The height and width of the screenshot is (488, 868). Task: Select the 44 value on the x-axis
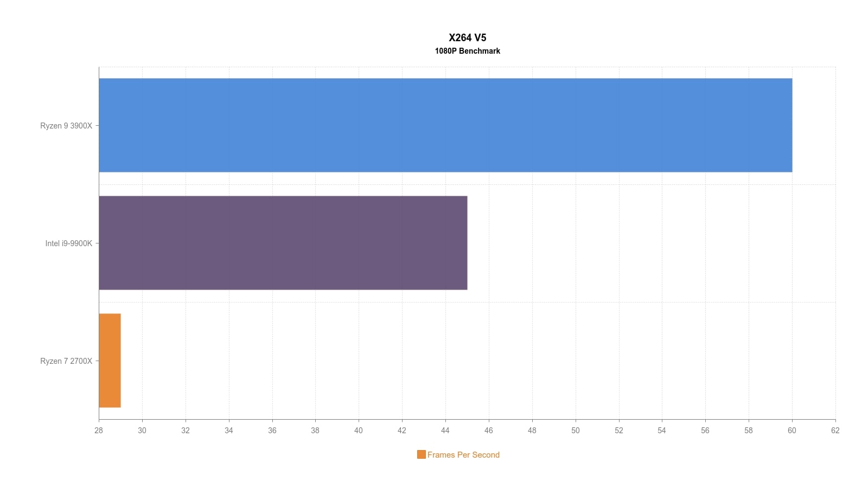tap(445, 431)
